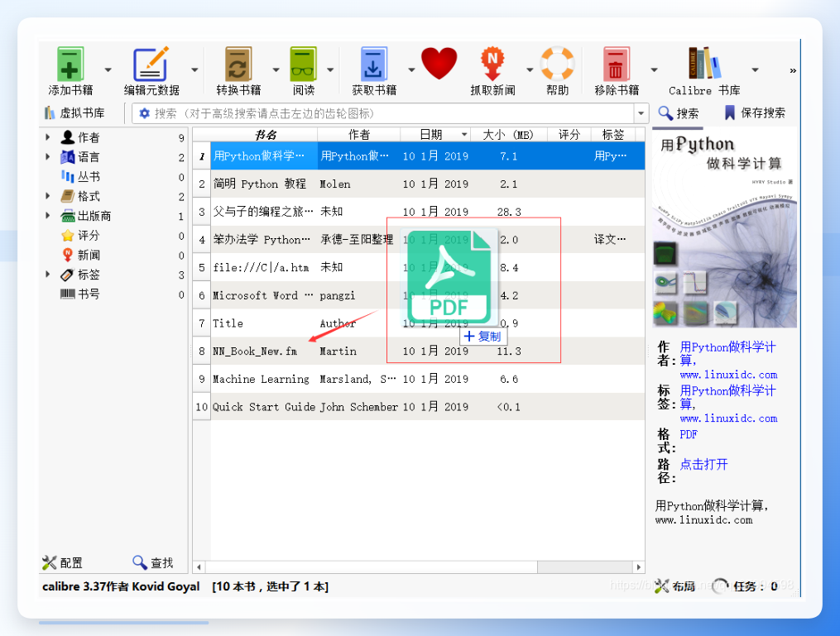This screenshot has width=840, height=636.
Task: Open the 抓取新闻 fetch news icon
Action: [x=492, y=65]
